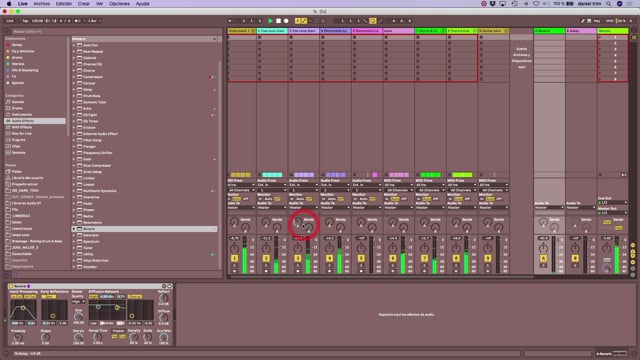This screenshot has width=640, height=360.
Task: Toggle track 9 activator button
Action: tap(488, 258)
